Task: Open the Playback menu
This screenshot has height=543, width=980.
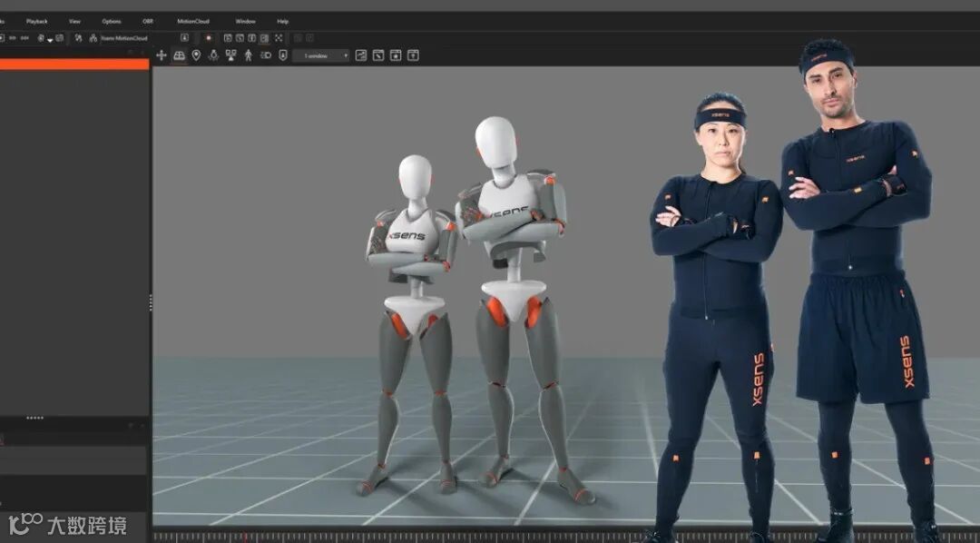Action: click(x=37, y=21)
